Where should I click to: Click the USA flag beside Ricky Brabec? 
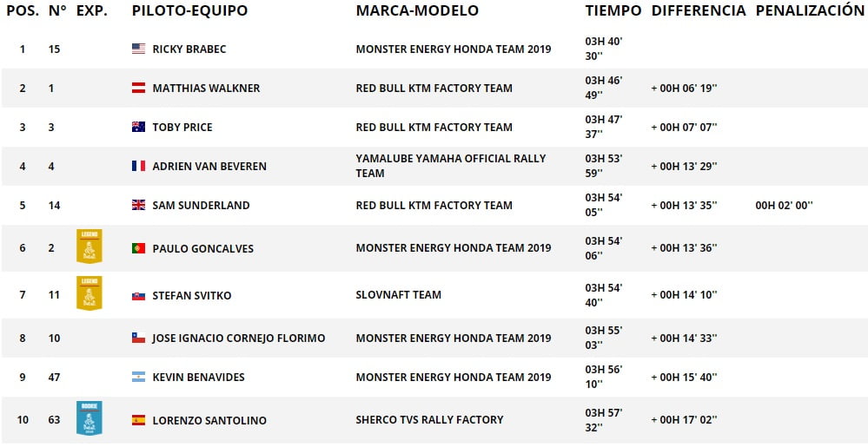[x=138, y=49]
